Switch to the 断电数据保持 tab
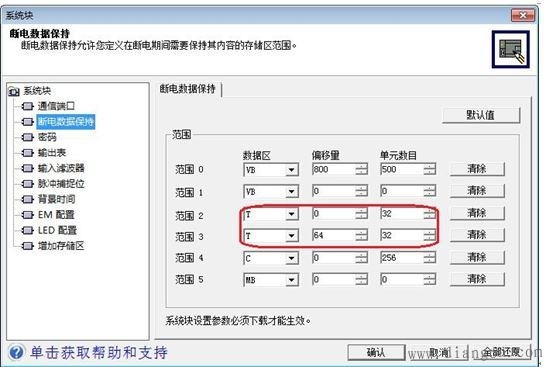548x367 pixels. tap(188, 89)
